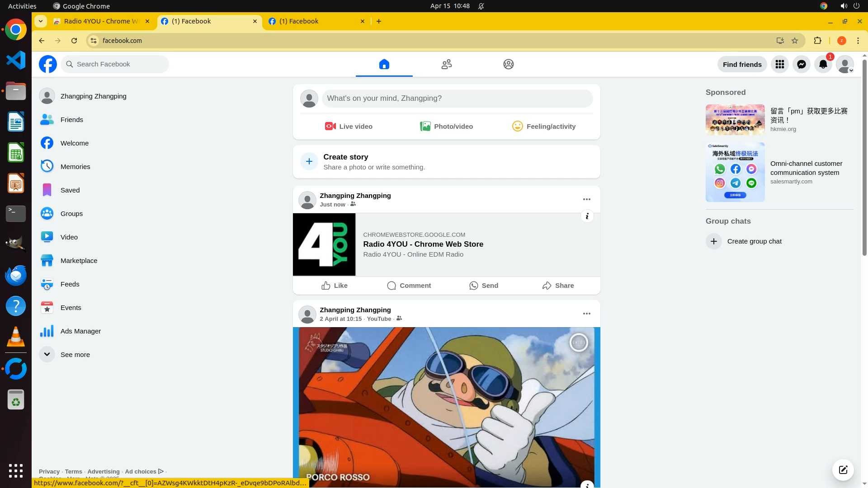868x488 pixels.
Task: Expand See more in left sidebar
Action: (x=75, y=355)
